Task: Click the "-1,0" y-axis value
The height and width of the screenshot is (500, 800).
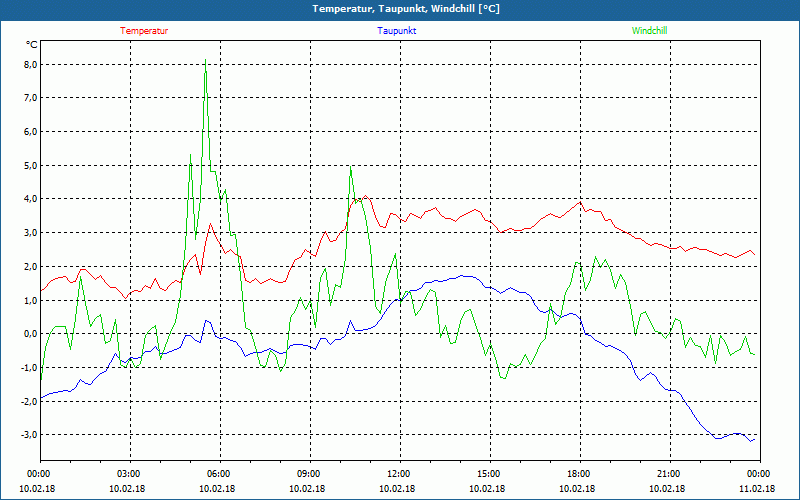Action: click(x=29, y=367)
